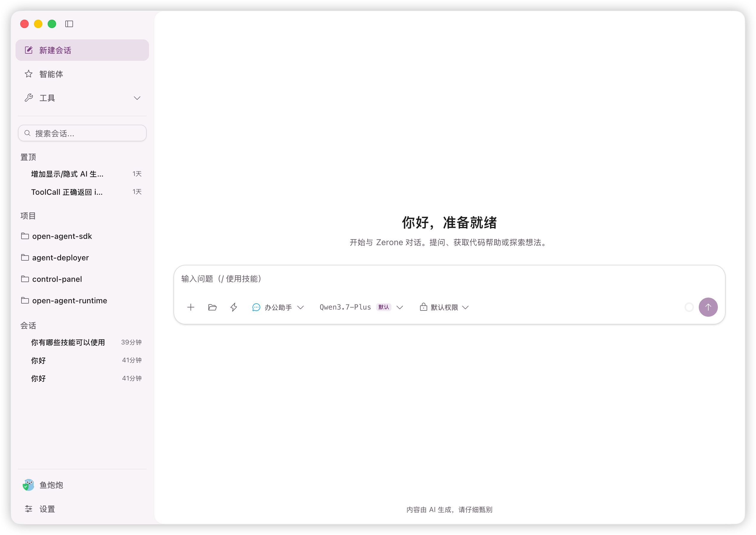The image size is (756, 535).
Task: Open the folder icon in input toolbar
Action: [212, 307]
